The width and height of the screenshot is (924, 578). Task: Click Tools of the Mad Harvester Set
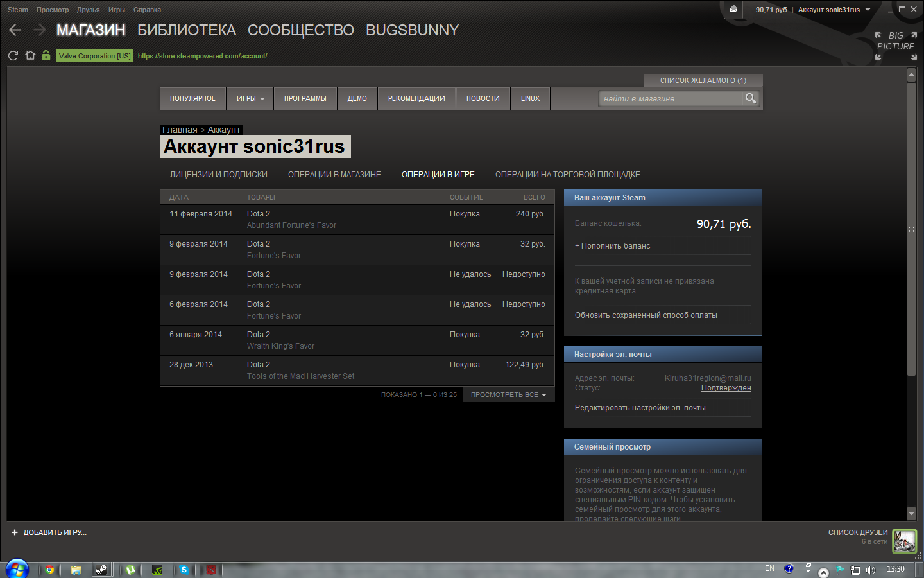(300, 376)
